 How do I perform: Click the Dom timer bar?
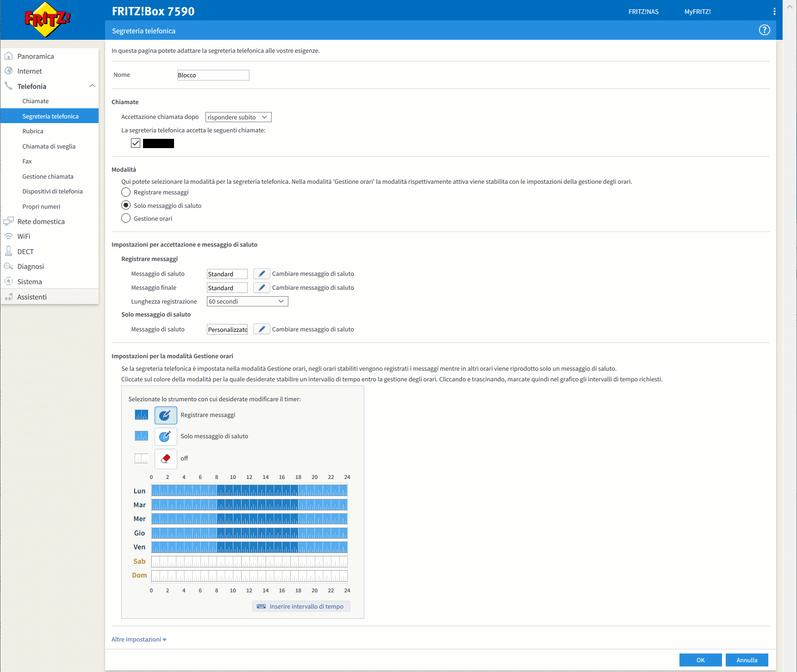249,576
